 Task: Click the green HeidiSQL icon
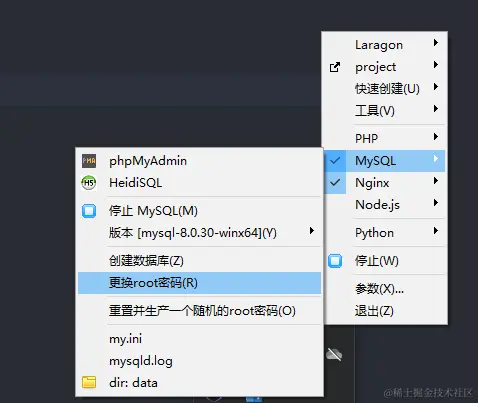[89, 183]
